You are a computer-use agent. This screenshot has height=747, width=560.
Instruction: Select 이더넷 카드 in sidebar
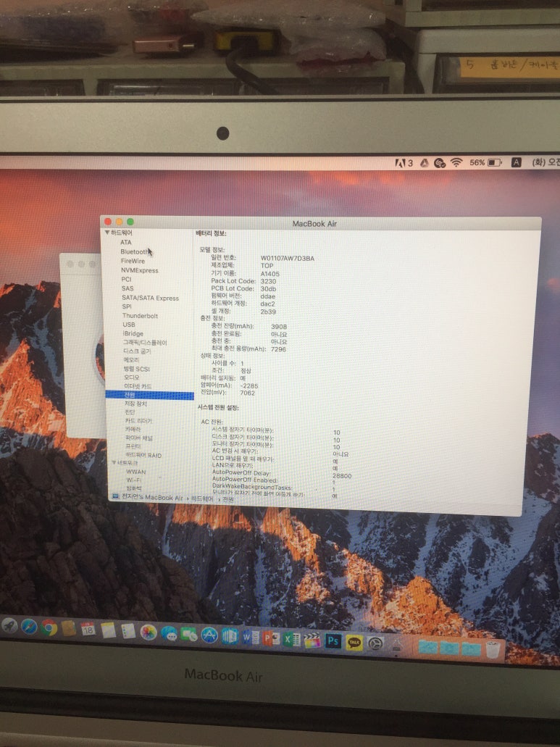point(138,386)
